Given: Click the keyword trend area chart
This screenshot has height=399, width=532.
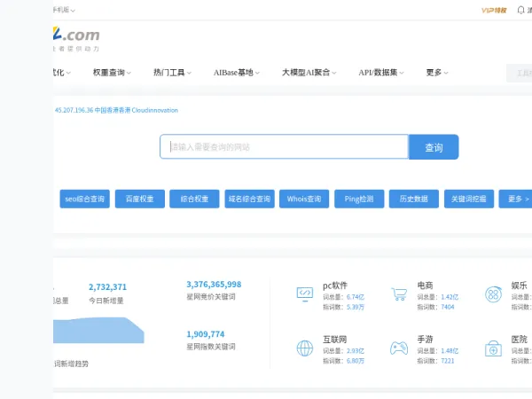Looking at the screenshot, I should click(x=98, y=331).
